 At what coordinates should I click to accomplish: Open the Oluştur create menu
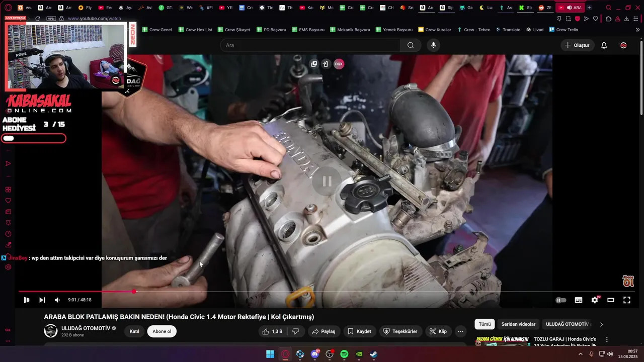[577, 45]
